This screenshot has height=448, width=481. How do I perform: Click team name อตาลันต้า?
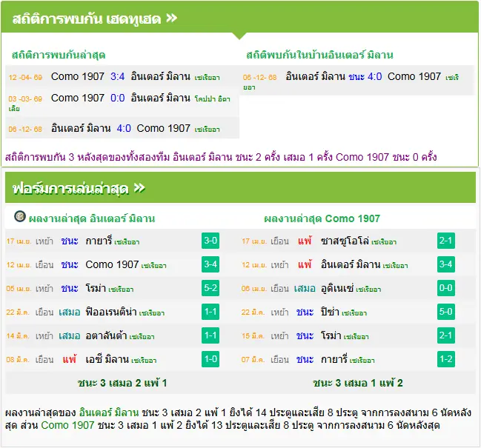pyautogui.click(x=106, y=335)
